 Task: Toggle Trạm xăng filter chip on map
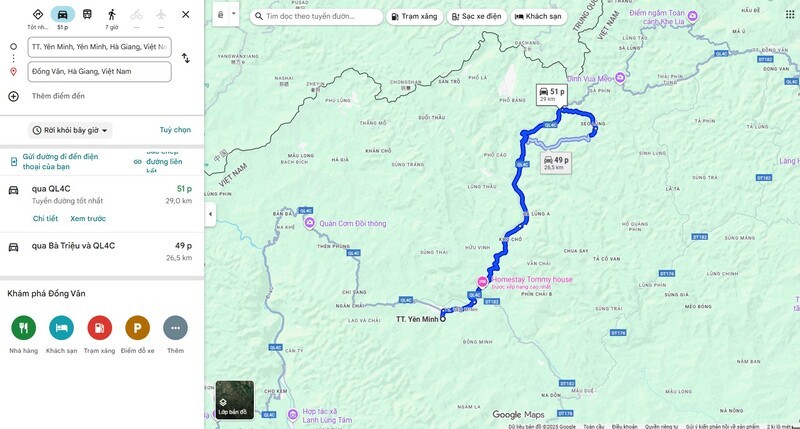tap(414, 16)
